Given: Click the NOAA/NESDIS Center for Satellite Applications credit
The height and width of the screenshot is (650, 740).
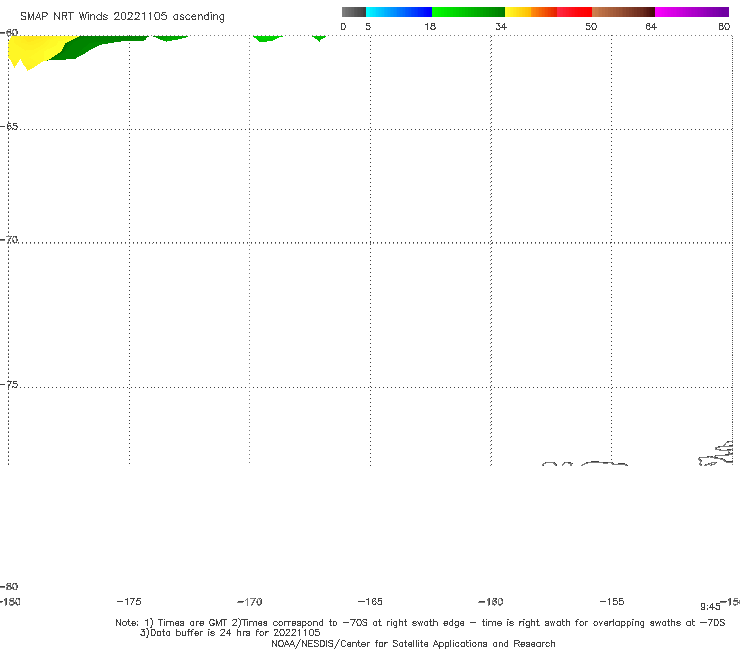Looking at the screenshot, I should point(413,643).
